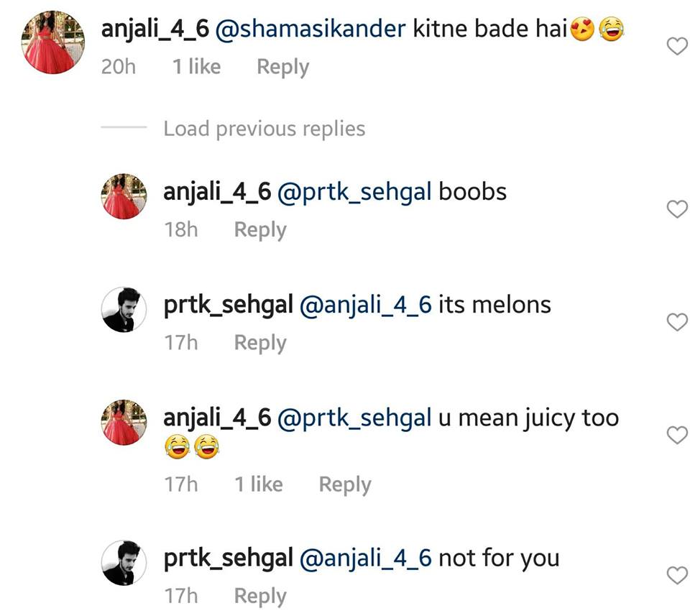Open prtk_sehgal username on 'not for you' reply

pos(229,558)
